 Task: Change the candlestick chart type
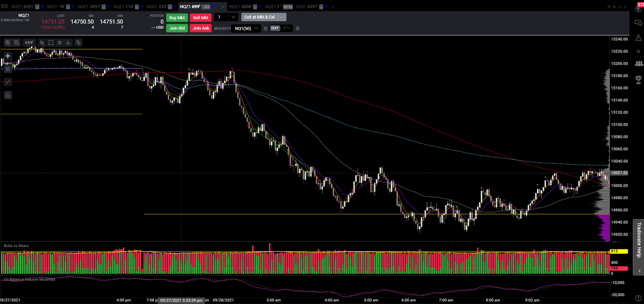coord(42,42)
